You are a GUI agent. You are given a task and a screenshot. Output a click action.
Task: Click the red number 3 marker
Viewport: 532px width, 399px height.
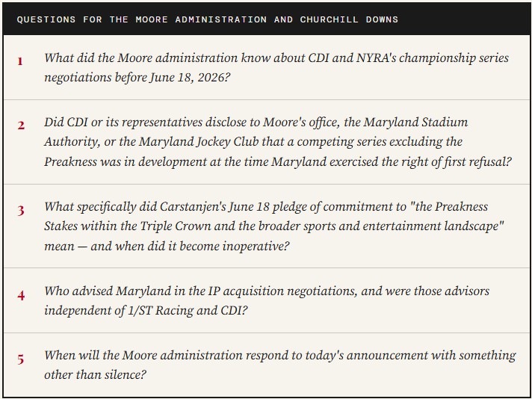point(21,211)
